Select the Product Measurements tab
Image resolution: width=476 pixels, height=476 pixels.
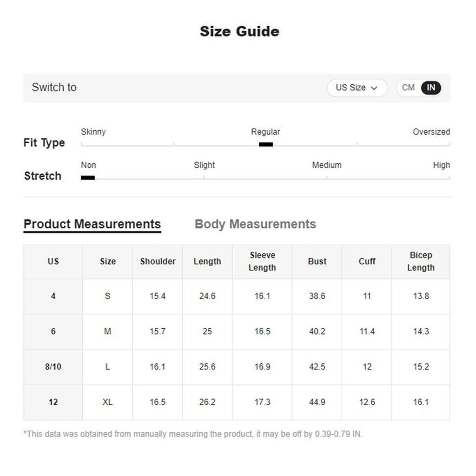pos(92,224)
